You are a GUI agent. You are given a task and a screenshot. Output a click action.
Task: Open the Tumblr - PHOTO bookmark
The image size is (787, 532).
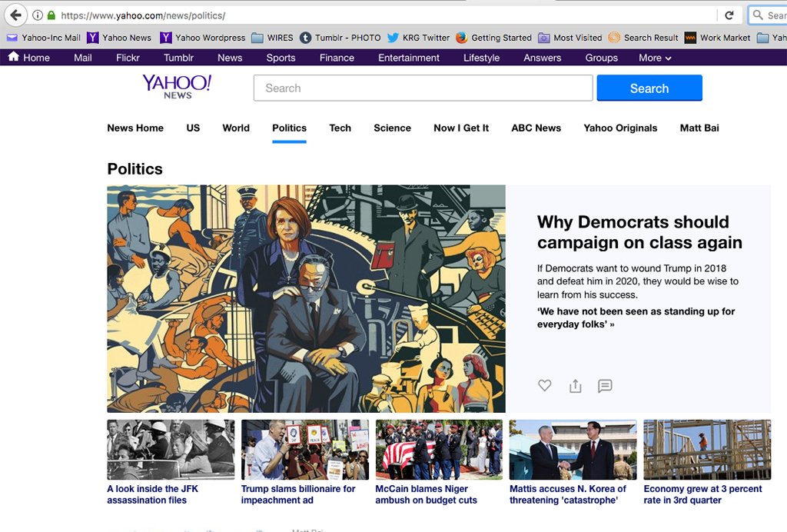click(340, 38)
